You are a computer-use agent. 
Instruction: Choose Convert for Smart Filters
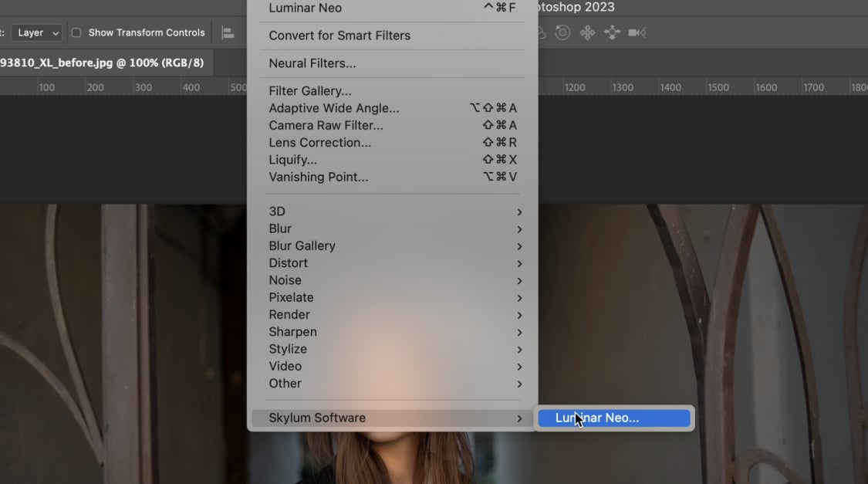[x=393, y=36]
